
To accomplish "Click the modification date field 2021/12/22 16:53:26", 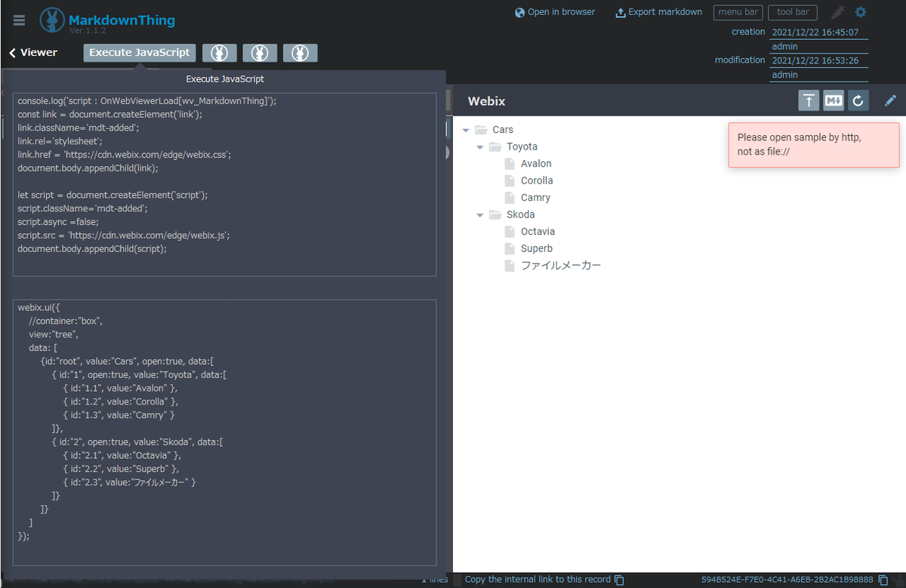I will coord(818,60).
